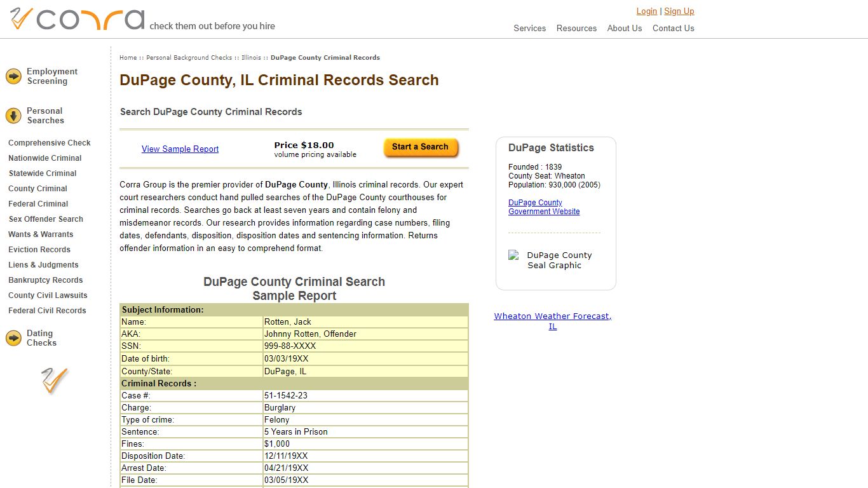Click the Home breadcrumb link

tap(128, 57)
